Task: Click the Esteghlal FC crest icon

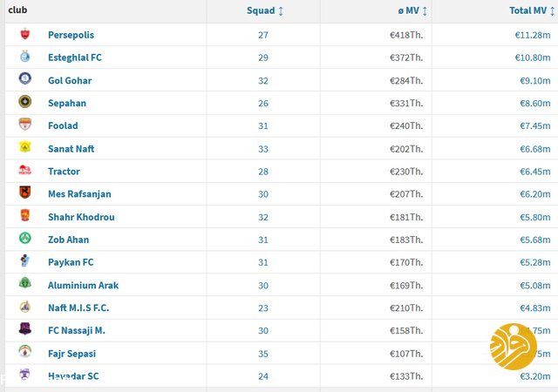Action: pos(24,57)
